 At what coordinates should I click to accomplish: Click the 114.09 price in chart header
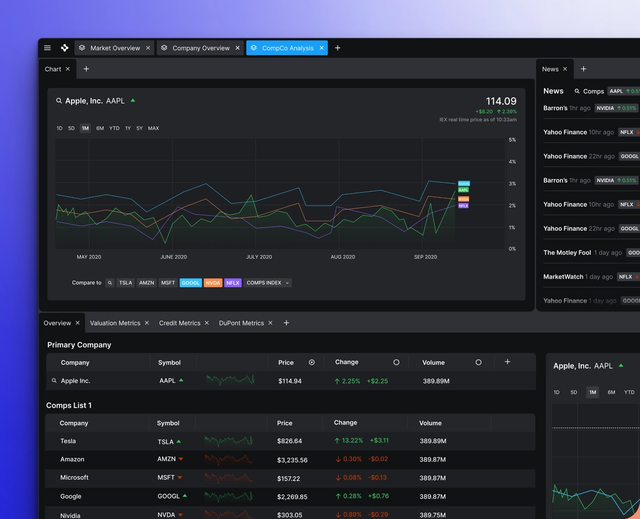501,101
